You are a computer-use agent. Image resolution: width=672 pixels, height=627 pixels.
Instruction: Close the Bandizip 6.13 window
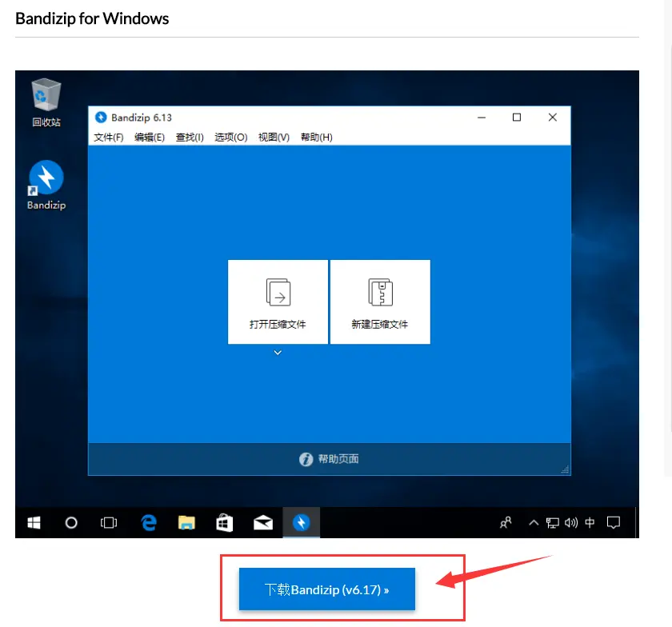(553, 118)
